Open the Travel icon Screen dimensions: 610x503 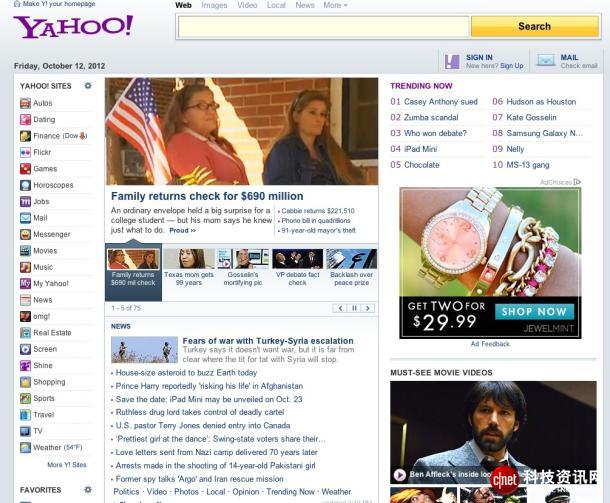pyautogui.click(x=25, y=415)
